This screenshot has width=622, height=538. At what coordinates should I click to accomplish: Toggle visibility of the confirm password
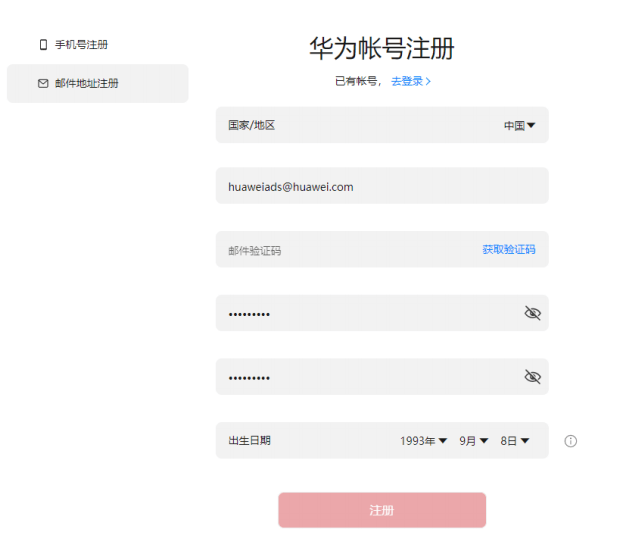(x=532, y=377)
